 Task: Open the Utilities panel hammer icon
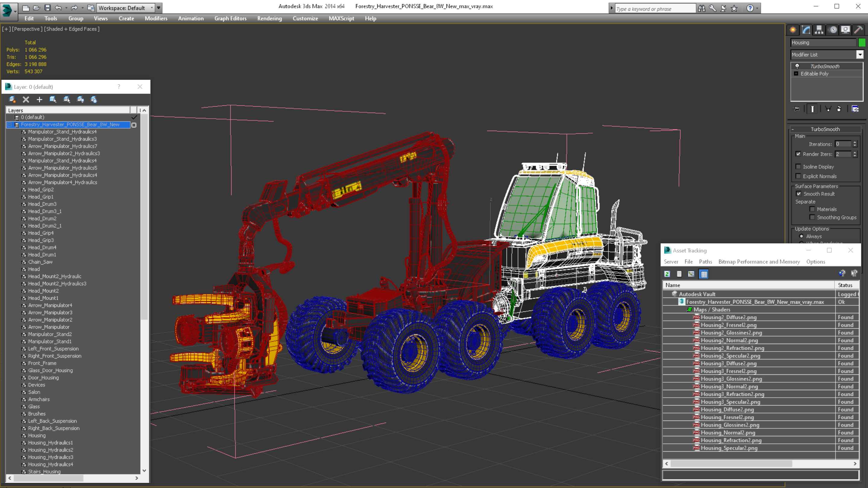click(x=859, y=30)
